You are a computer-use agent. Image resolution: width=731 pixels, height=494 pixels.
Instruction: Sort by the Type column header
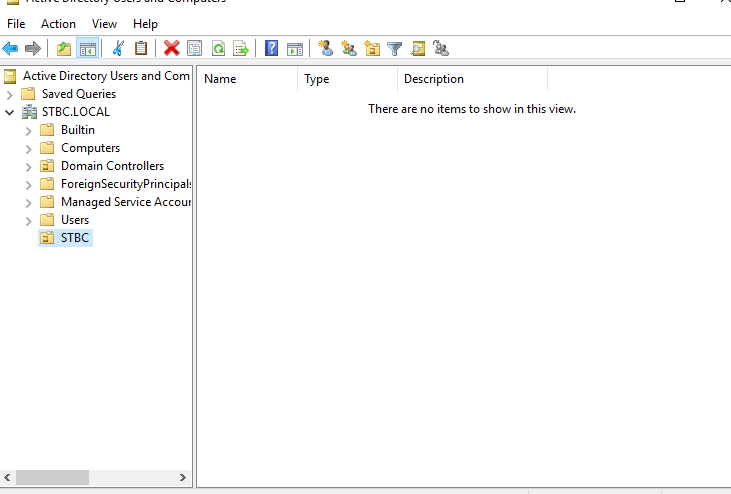pos(347,79)
